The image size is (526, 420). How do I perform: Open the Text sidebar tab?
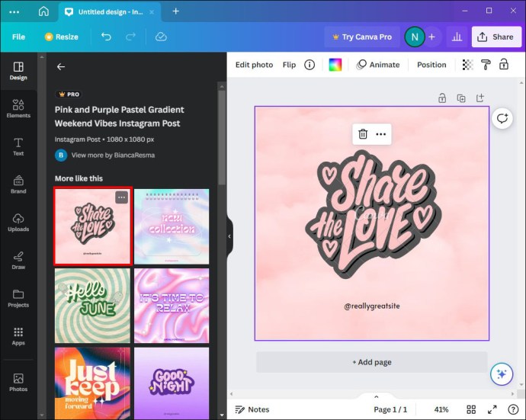(x=18, y=146)
